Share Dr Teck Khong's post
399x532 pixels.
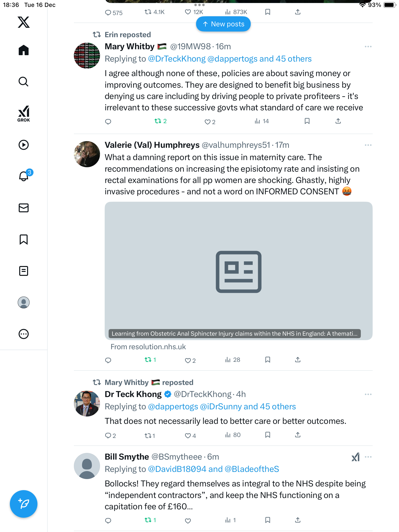[x=298, y=435]
